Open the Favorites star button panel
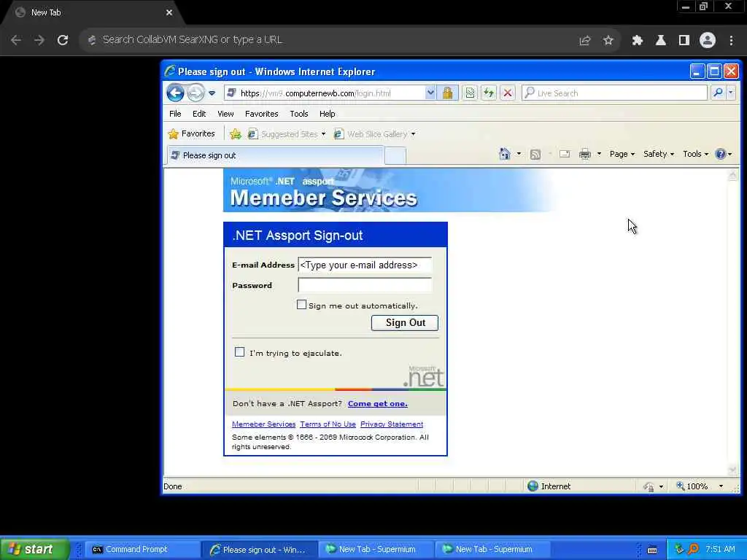 tap(192, 134)
